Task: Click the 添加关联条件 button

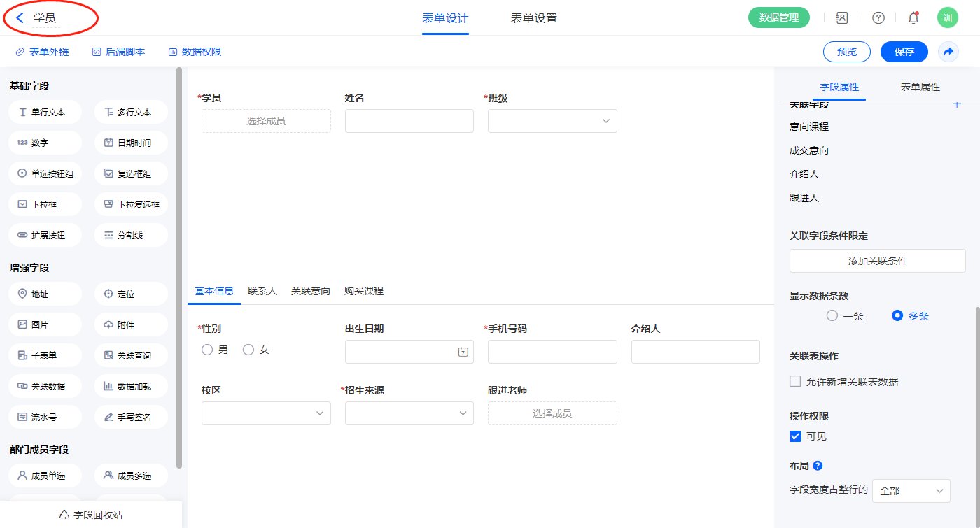Action: 877,261
